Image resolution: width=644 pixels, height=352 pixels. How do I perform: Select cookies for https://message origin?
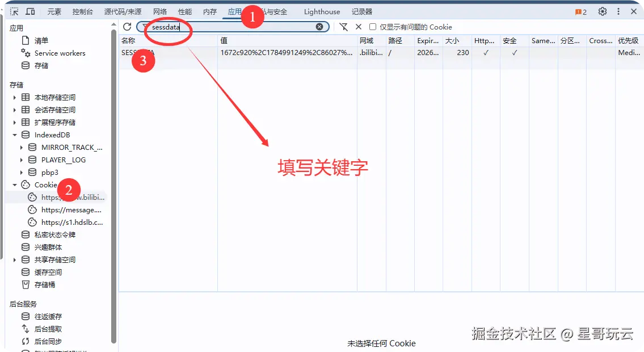(x=71, y=210)
